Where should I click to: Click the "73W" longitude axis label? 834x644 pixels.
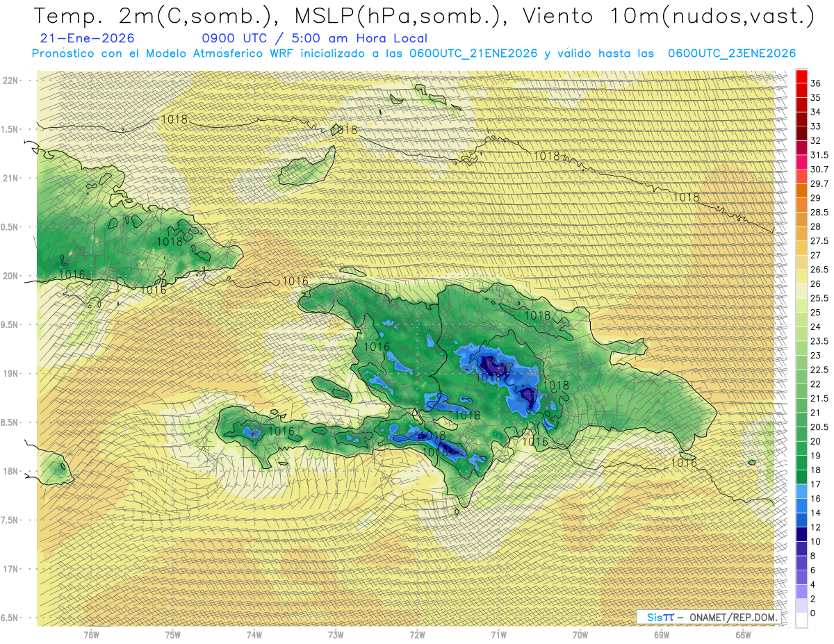[x=336, y=634]
